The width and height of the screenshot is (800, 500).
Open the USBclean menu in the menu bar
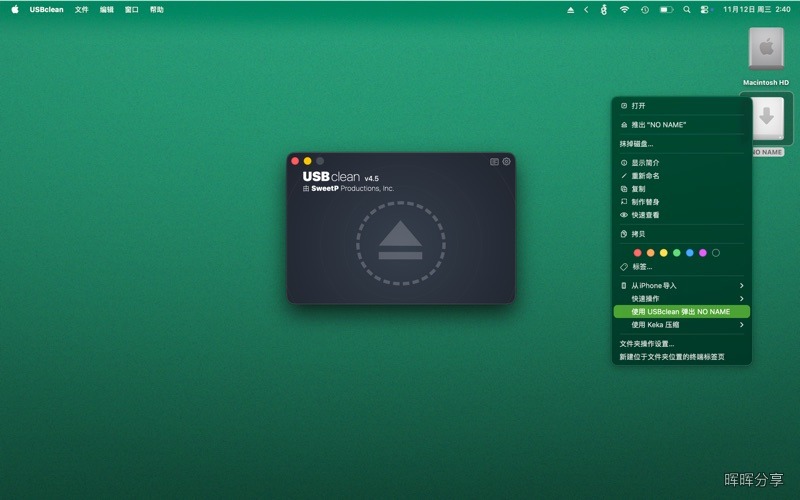click(46, 10)
